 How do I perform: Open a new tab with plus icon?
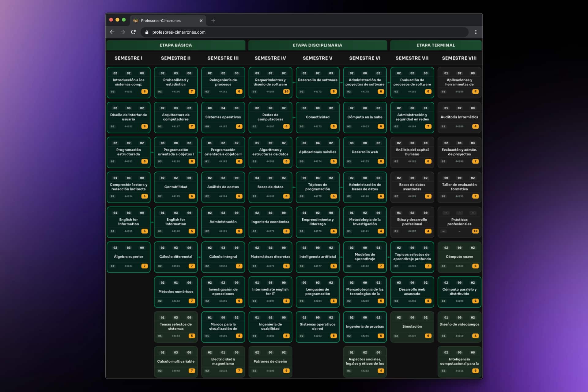(x=213, y=21)
